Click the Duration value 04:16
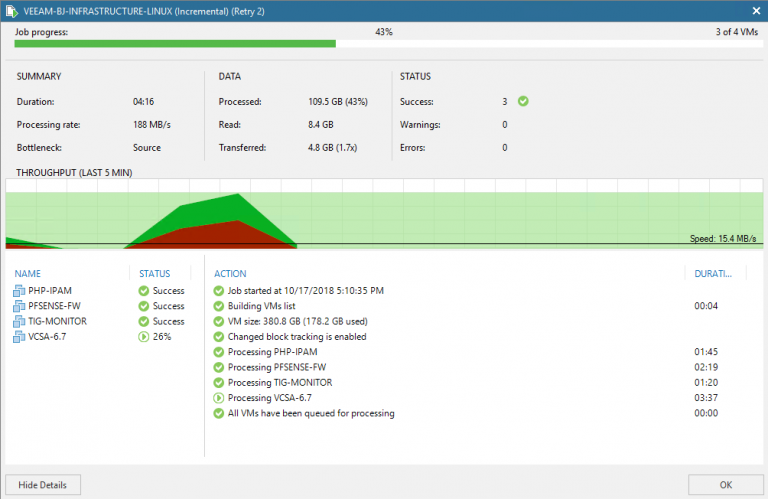 tap(144, 101)
